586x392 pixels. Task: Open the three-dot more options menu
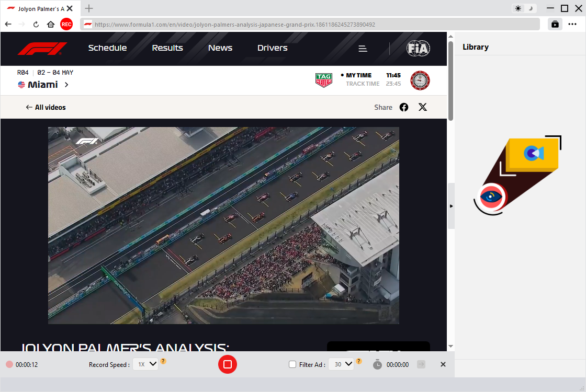(x=572, y=24)
